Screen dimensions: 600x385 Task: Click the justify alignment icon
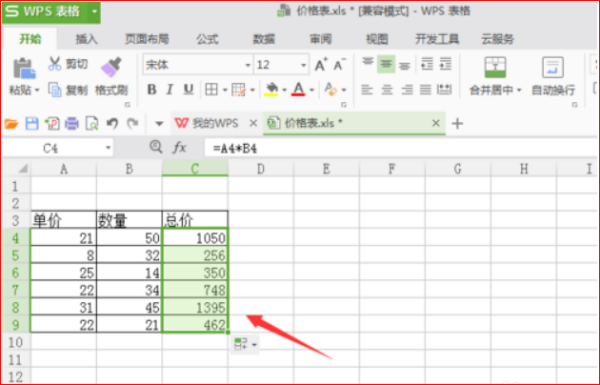426,90
